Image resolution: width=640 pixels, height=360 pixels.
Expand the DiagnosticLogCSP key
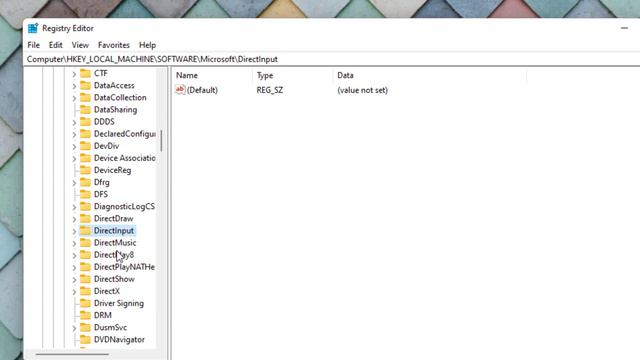(x=74, y=207)
